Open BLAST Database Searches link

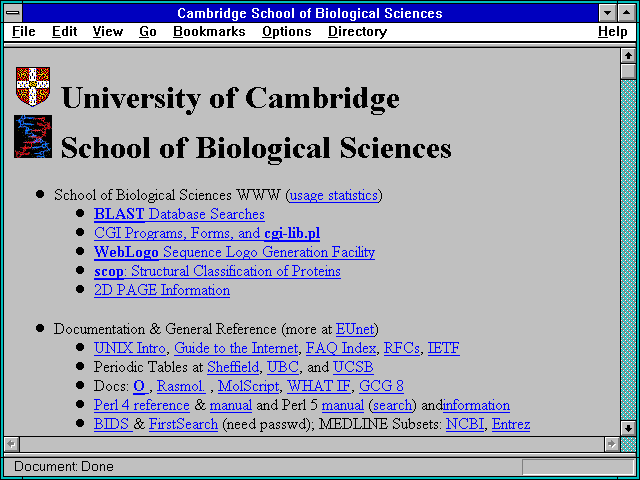tap(179, 214)
